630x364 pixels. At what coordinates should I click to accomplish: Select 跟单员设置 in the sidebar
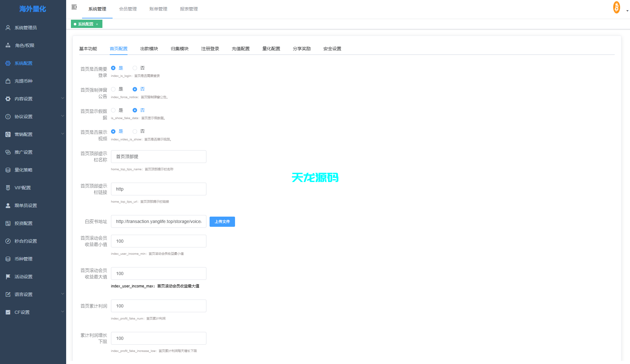(x=25, y=205)
